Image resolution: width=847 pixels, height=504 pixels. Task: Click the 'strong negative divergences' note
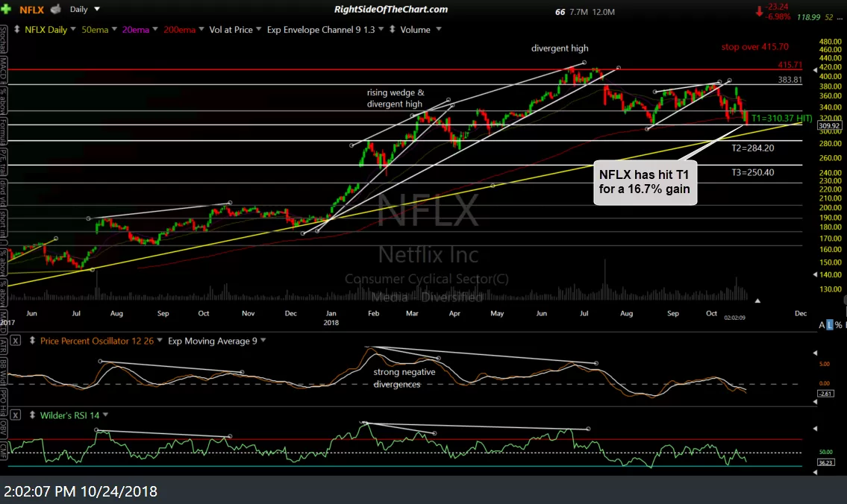point(404,378)
